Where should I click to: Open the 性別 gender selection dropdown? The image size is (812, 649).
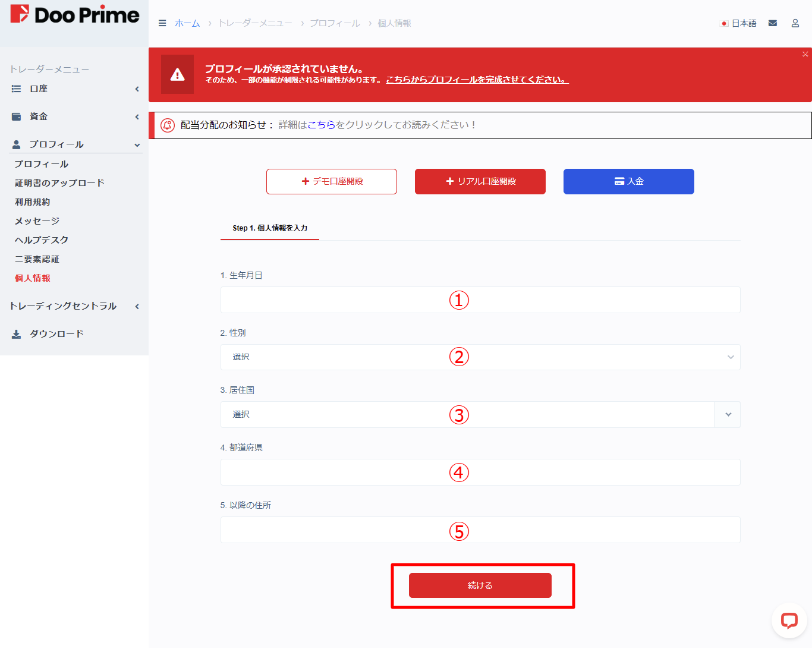tap(480, 357)
